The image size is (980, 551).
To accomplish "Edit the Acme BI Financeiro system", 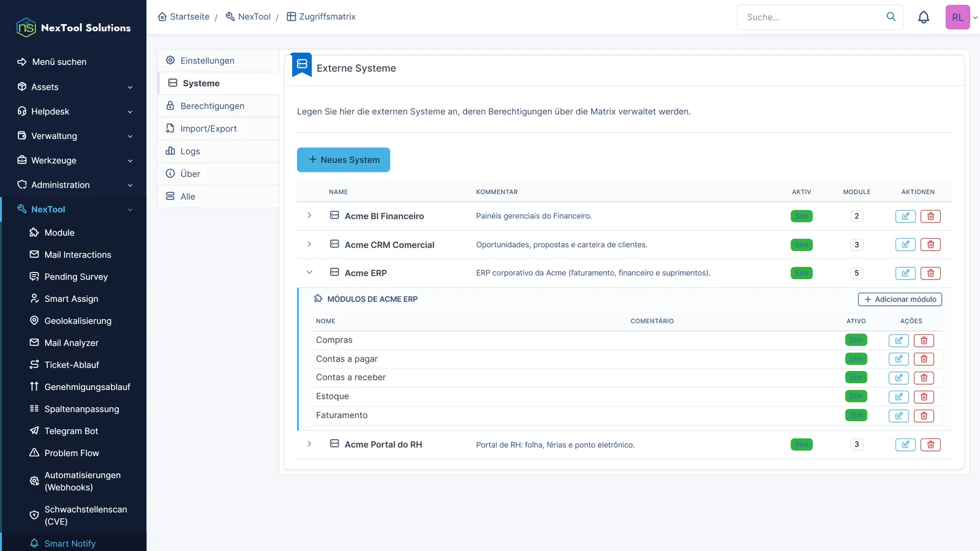I will tap(905, 216).
